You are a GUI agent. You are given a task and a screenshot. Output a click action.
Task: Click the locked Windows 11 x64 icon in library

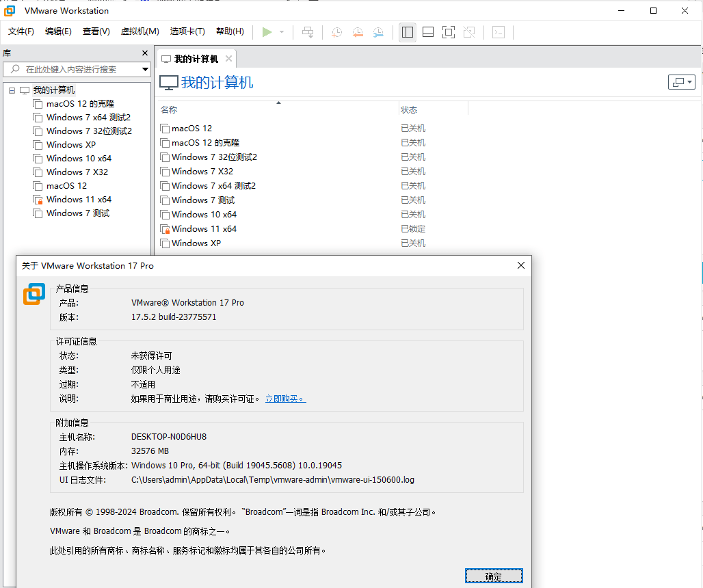pos(38,200)
